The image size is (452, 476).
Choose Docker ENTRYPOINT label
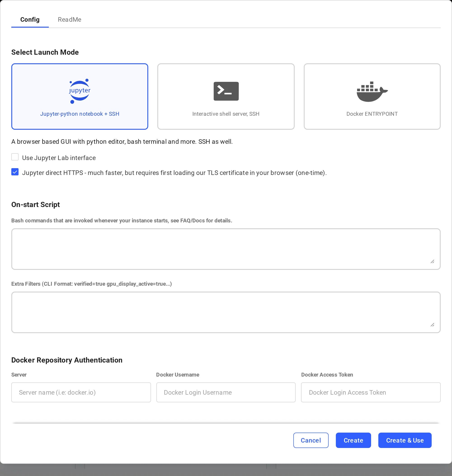tap(372, 114)
